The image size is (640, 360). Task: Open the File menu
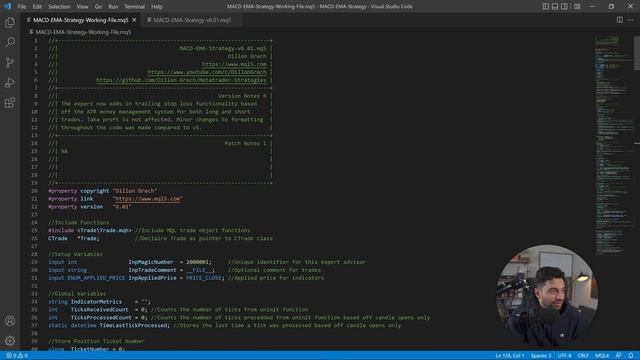click(x=22, y=7)
